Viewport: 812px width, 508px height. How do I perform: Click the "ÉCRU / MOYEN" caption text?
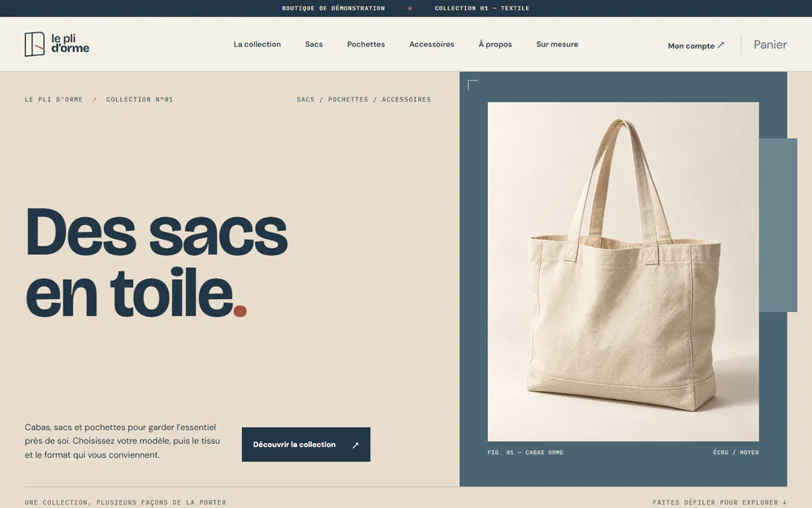736,453
